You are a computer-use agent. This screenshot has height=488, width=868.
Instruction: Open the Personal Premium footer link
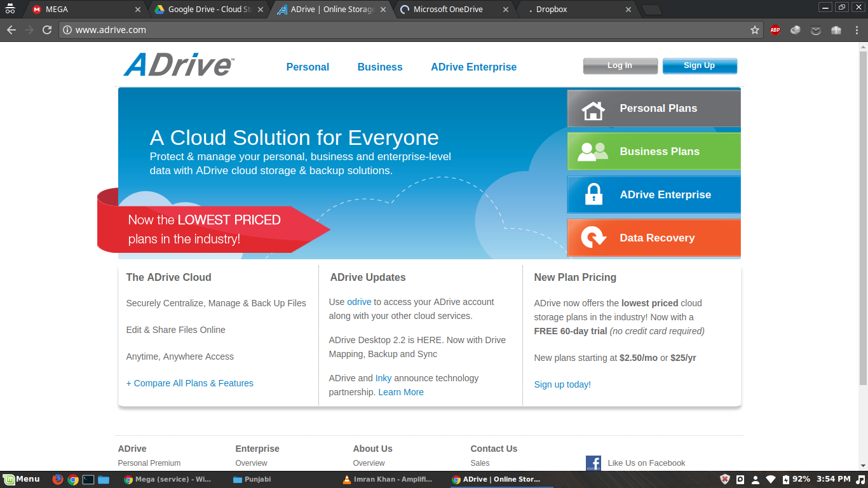click(x=149, y=463)
